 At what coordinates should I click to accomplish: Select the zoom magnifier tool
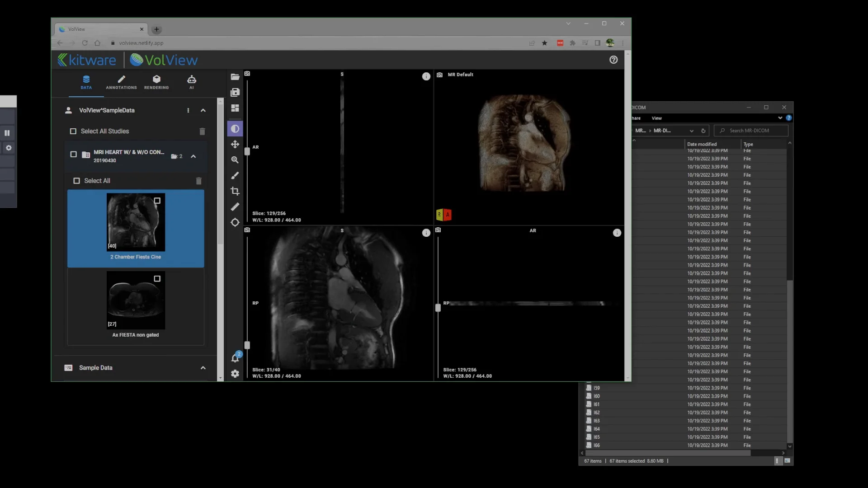click(235, 160)
